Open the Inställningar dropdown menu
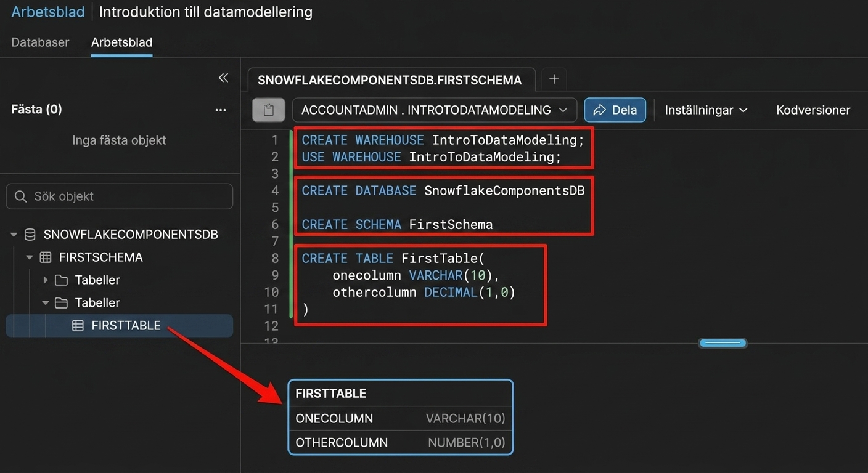The image size is (868, 473). point(706,110)
